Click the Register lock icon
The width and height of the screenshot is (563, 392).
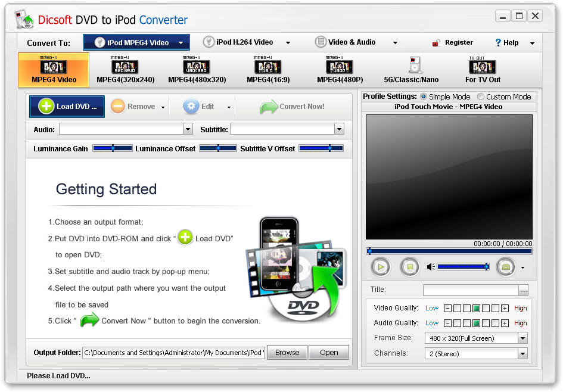pyautogui.click(x=436, y=43)
